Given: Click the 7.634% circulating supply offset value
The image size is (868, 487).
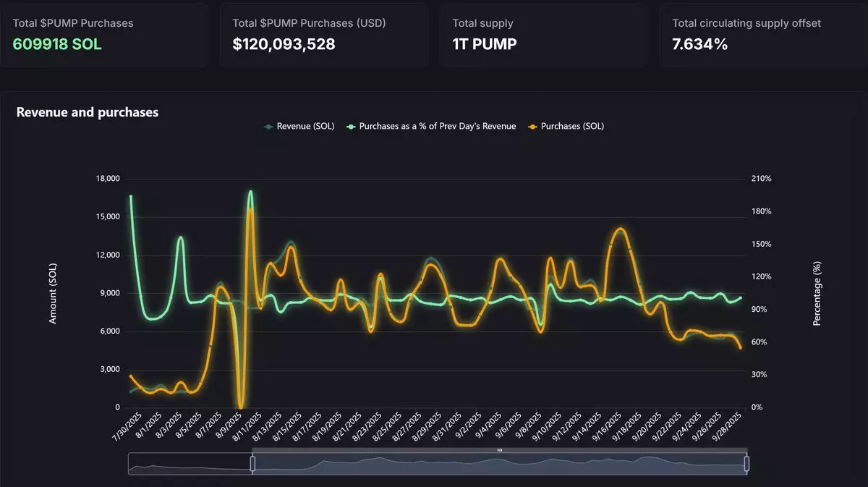Looking at the screenshot, I should (699, 44).
